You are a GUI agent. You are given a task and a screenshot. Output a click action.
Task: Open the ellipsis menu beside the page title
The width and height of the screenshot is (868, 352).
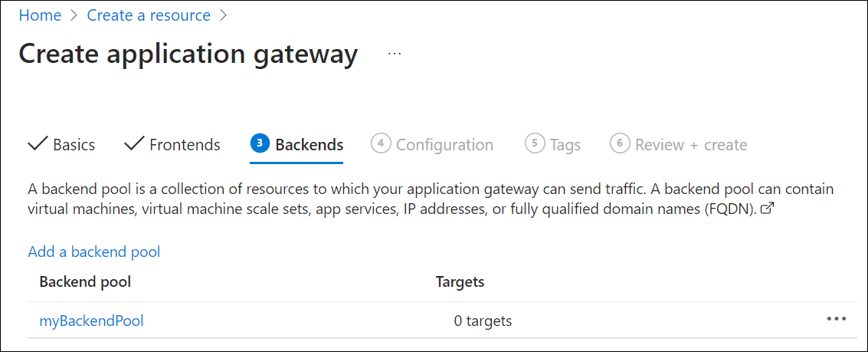pos(395,54)
